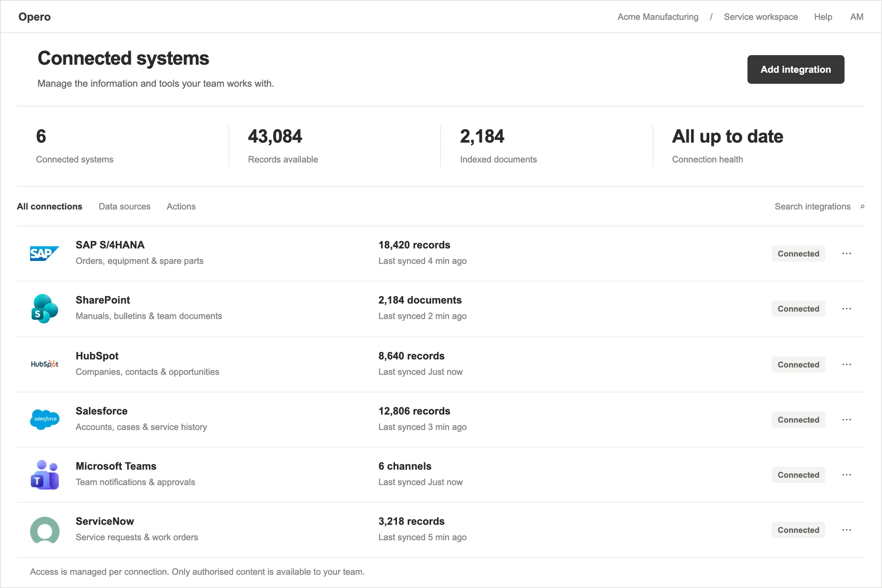This screenshot has width=882, height=588.
Task: Select the All connections tab
Action: click(50, 207)
